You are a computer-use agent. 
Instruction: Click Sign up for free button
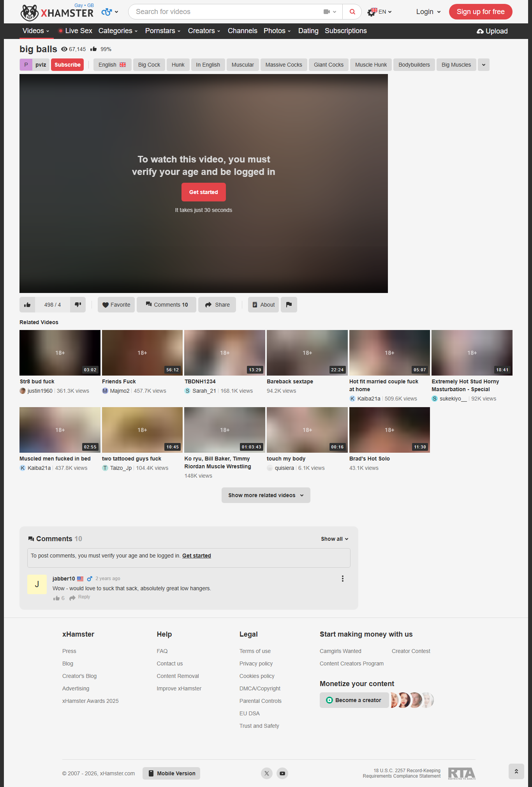click(x=481, y=12)
